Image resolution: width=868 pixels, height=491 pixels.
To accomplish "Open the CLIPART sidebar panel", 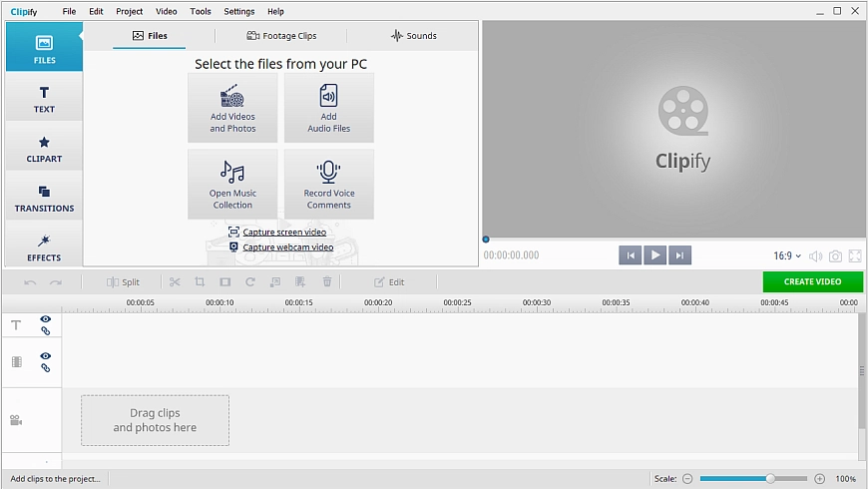I will click(44, 147).
